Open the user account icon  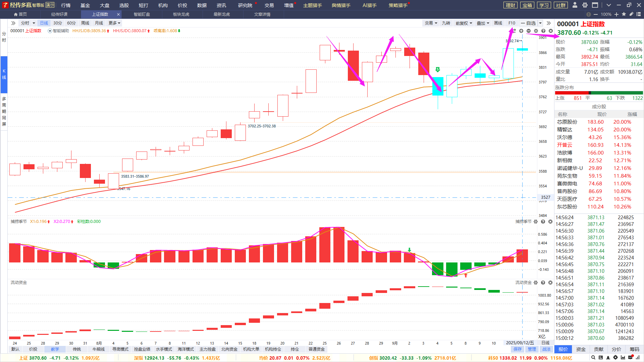[x=575, y=5]
